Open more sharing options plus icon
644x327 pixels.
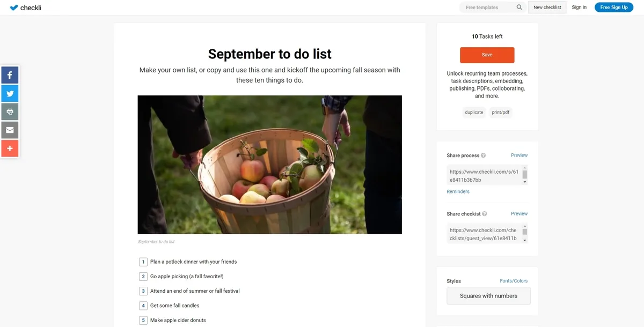(x=10, y=148)
